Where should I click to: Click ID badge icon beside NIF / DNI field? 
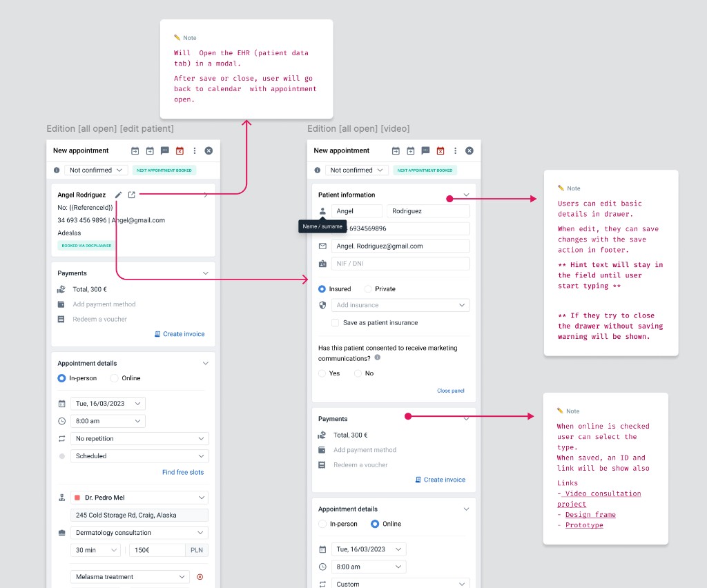tap(322, 264)
